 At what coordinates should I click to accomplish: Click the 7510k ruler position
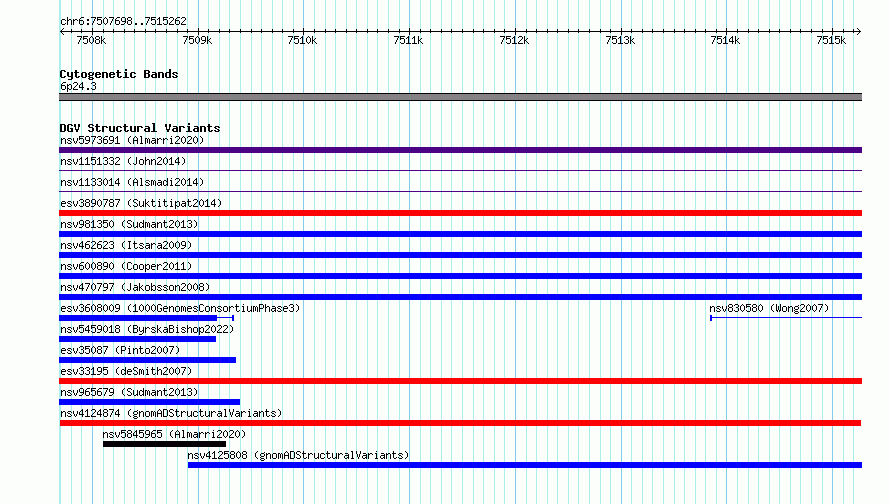pos(303,40)
